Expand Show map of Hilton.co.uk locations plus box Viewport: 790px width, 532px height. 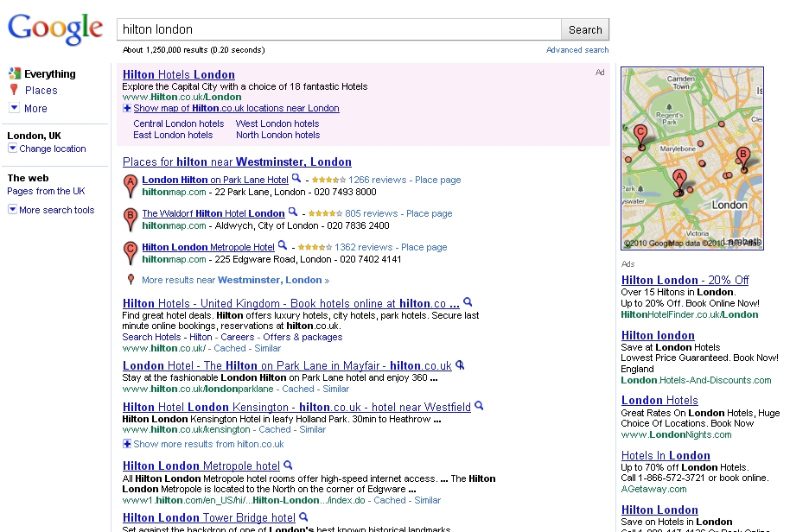[127, 108]
